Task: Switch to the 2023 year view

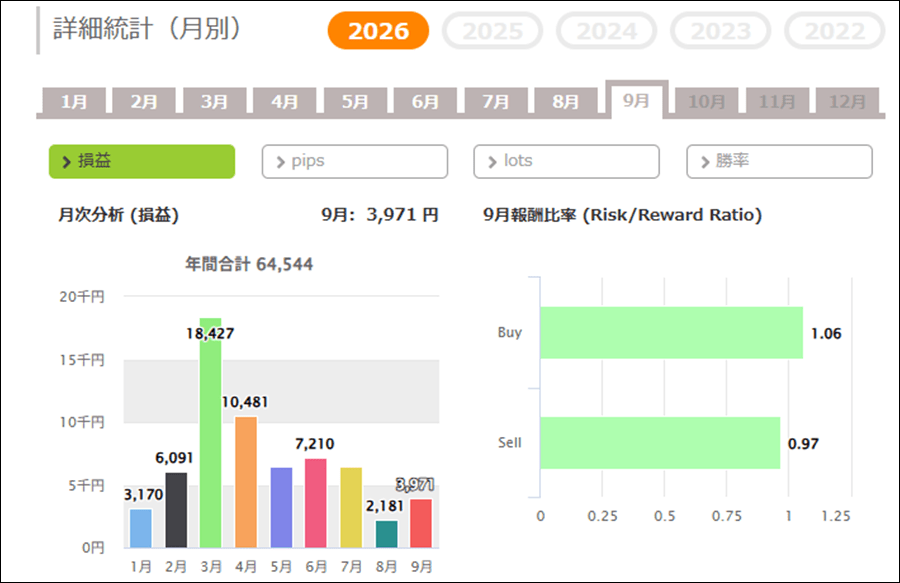Action: (720, 30)
